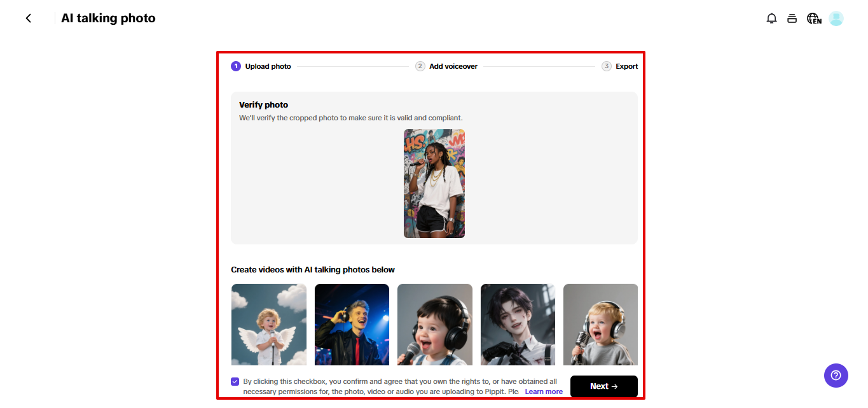Choose the angel baby with wings photo
This screenshot has width=868, height=408.
[x=269, y=325]
